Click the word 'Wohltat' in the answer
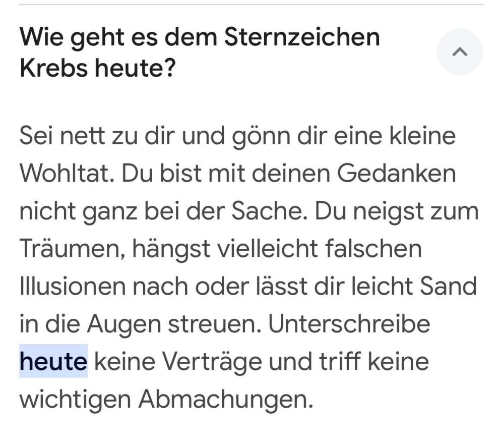The width and height of the screenshot is (504, 444). [x=61, y=174]
